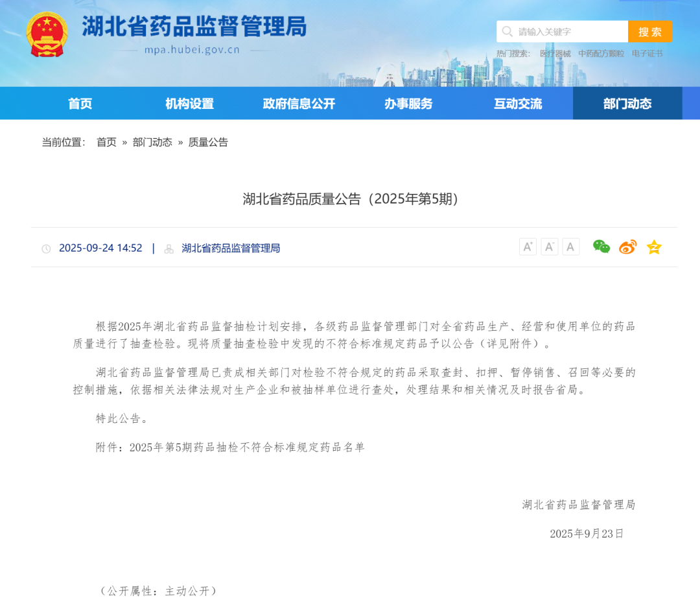Viewport: 700px width, 609px height.
Task: Share article to Weibo
Action: coord(627,247)
